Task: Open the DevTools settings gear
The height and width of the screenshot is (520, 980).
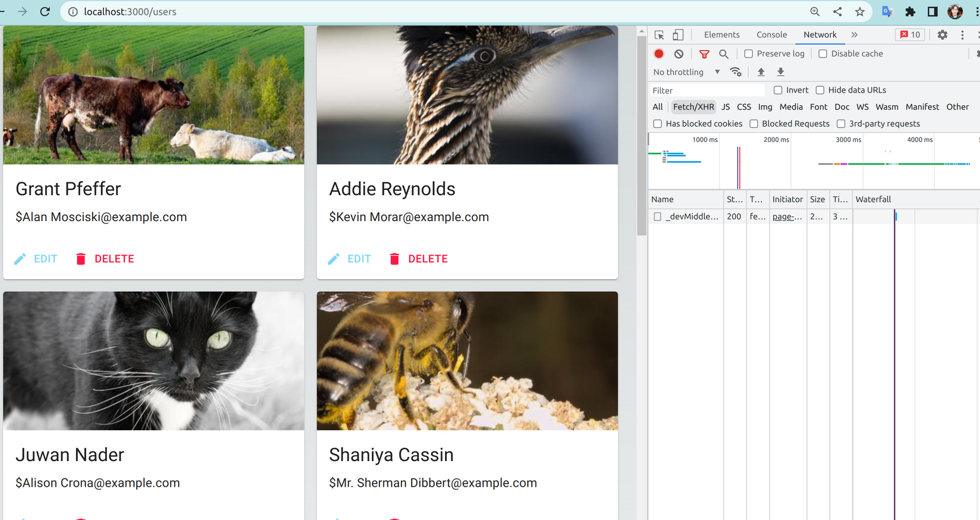Action: coord(943,34)
